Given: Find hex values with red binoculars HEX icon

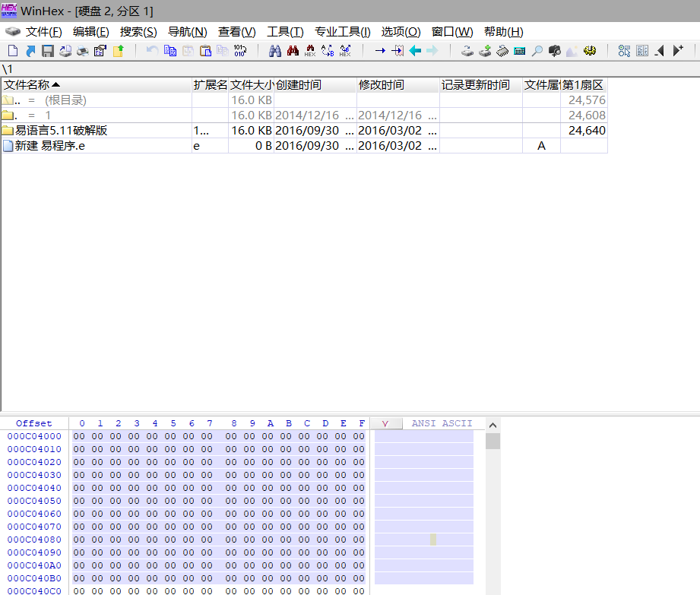Looking at the screenshot, I should coord(310,51).
